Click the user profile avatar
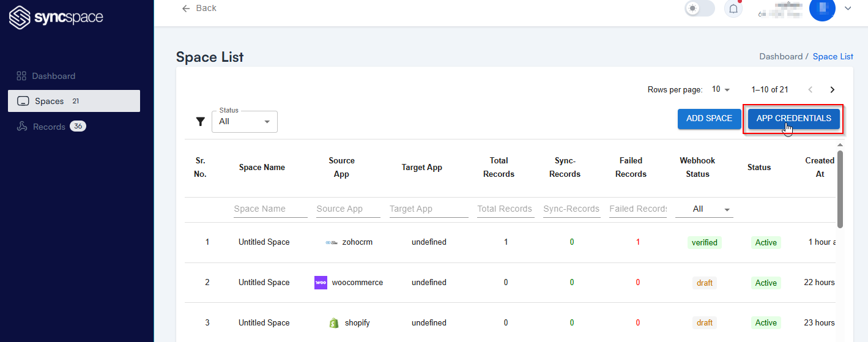The image size is (868, 342). [822, 9]
